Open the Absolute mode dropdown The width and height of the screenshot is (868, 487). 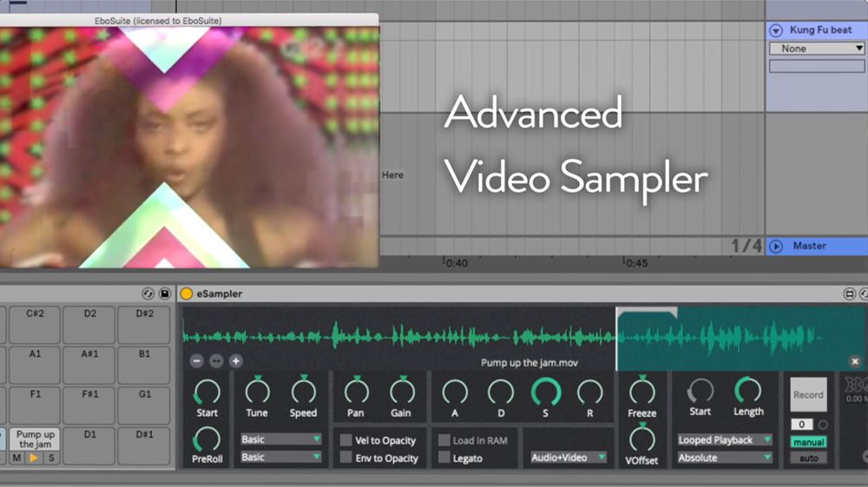(725, 457)
